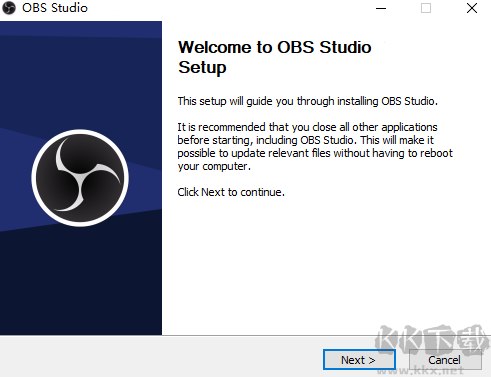Click the large OBS Studio logo graphic

80,178
